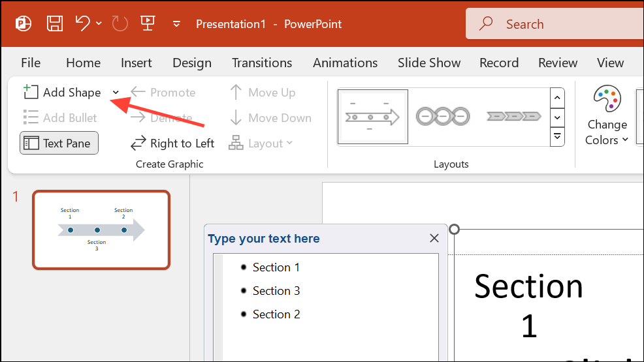Open the Insert ribbon tab
Image resolution: width=644 pixels, height=362 pixels.
pyautogui.click(x=136, y=63)
